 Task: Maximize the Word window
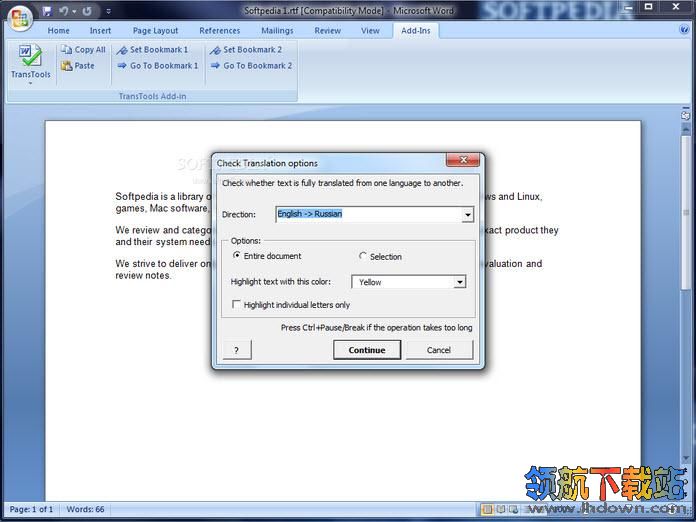[x=649, y=8]
